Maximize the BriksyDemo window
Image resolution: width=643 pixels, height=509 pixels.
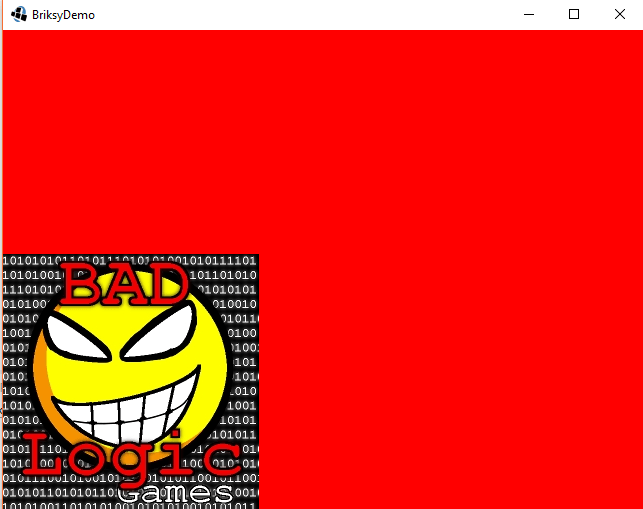(x=574, y=14)
